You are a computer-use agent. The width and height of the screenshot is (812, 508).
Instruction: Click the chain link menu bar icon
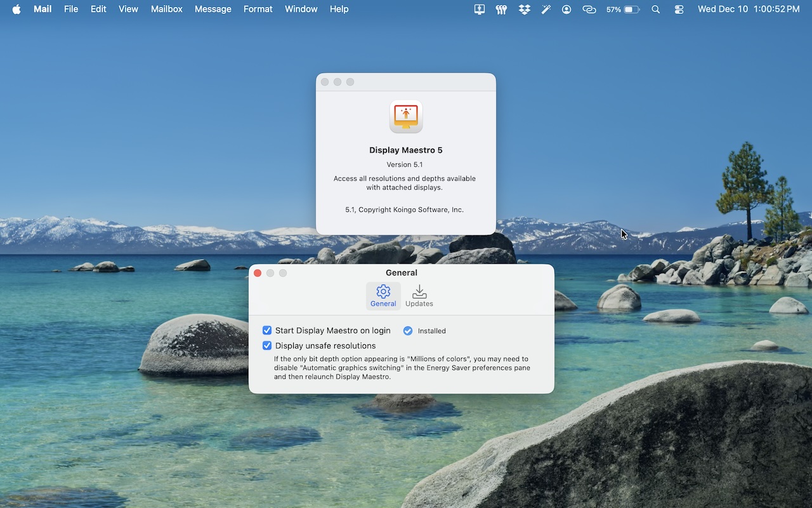click(x=589, y=10)
